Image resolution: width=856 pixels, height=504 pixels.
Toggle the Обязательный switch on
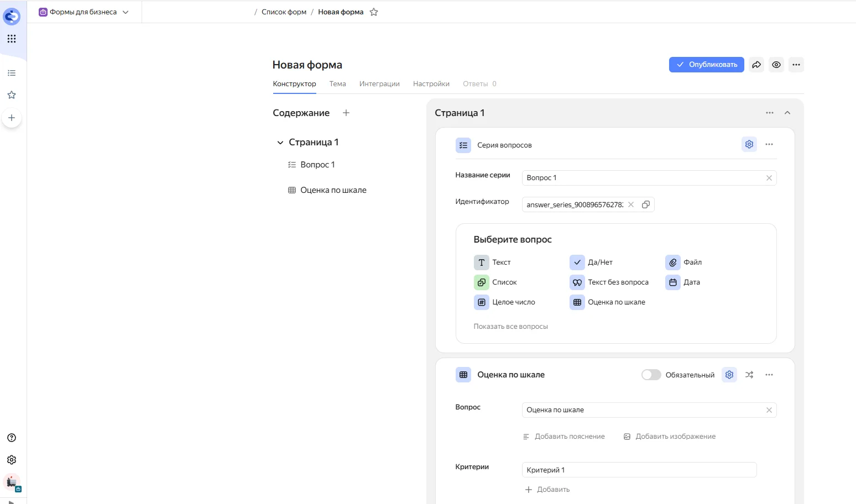point(651,375)
